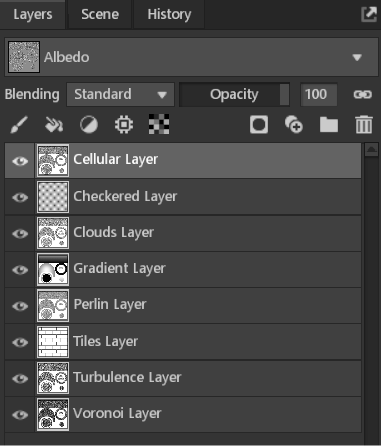
Task: Click the opacity value field showing 100
Action: pyautogui.click(x=318, y=95)
